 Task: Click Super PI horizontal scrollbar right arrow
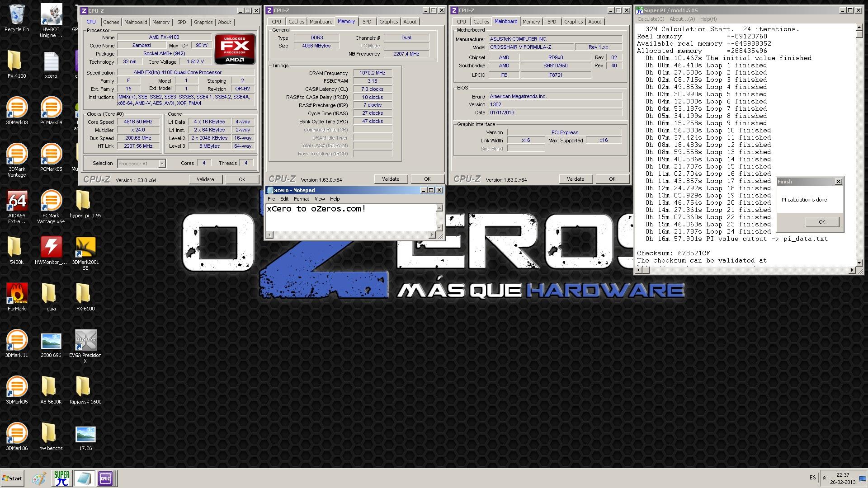click(x=852, y=270)
